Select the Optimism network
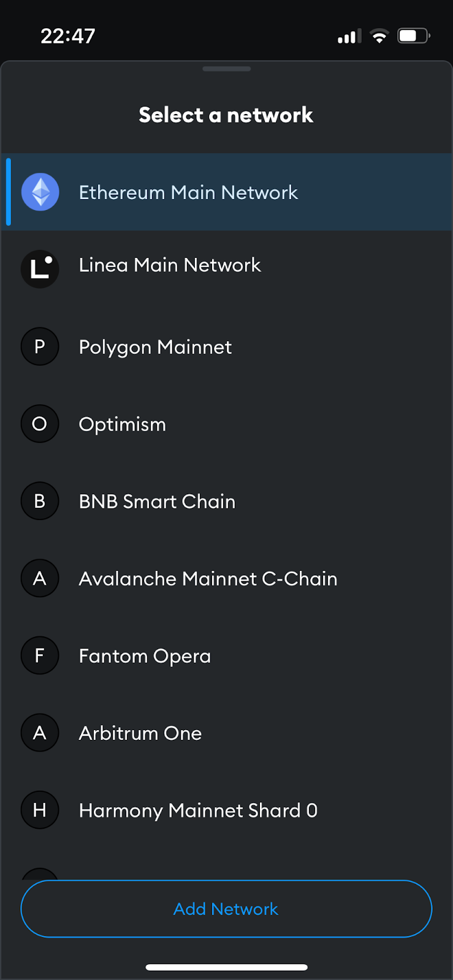 pos(123,424)
